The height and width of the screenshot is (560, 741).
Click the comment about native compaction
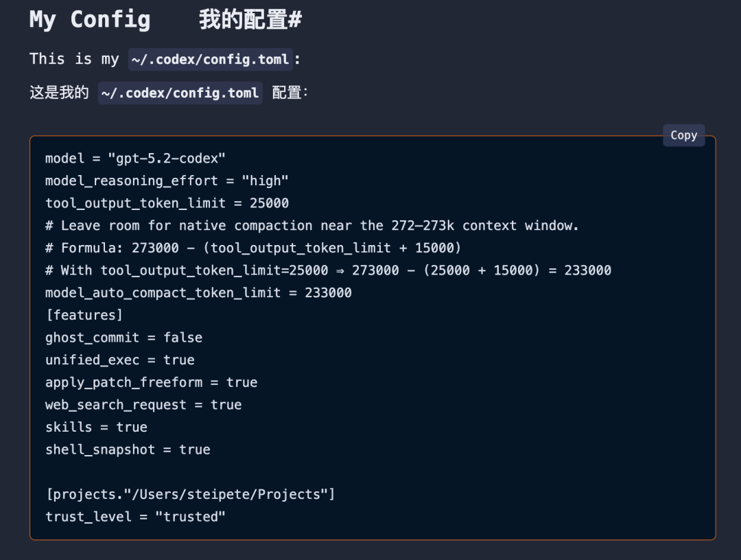[x=311, y=225]
